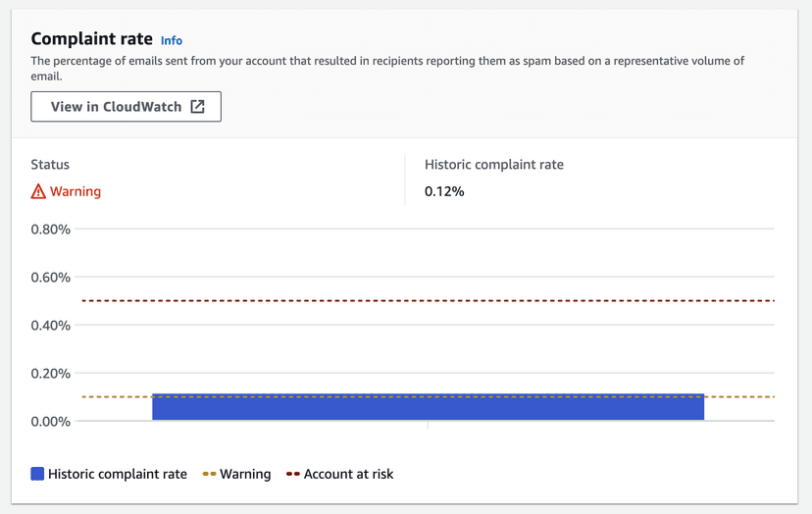
Task: Click the yellow dashed Warning legend icon
Action: (209, 474)
